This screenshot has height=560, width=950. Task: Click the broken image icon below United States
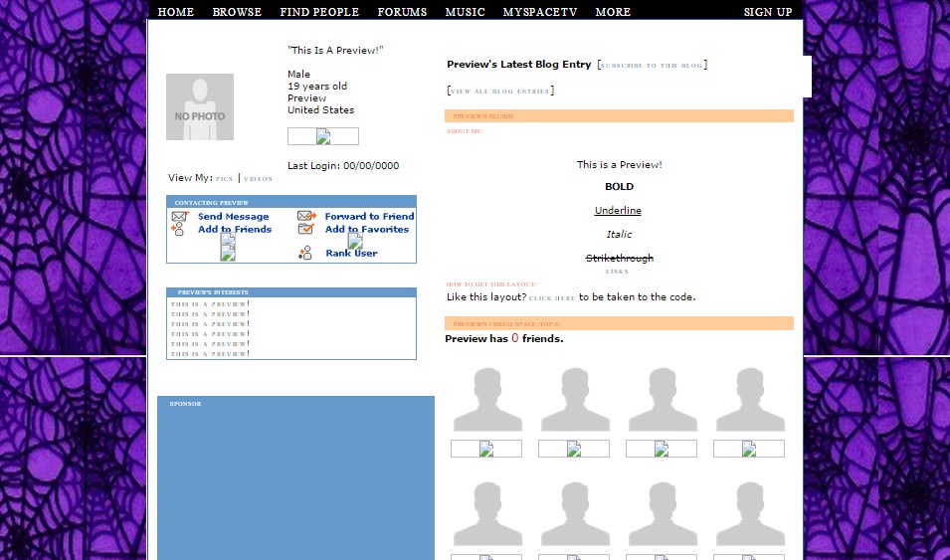pyautogui.click(x=323, y=136)
